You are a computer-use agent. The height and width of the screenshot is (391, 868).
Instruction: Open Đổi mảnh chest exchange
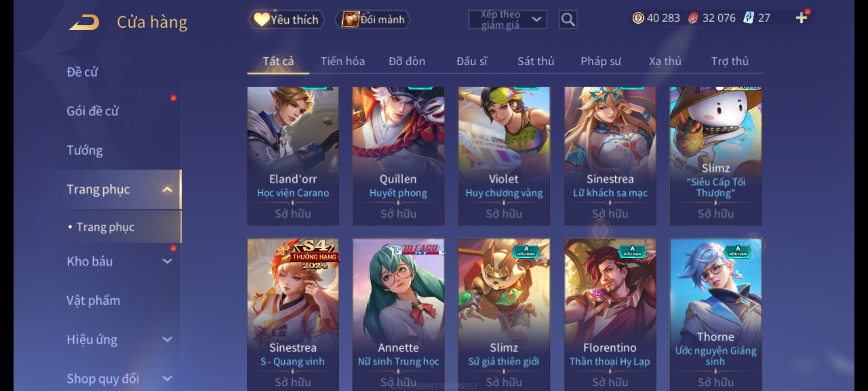pos(373,20)
